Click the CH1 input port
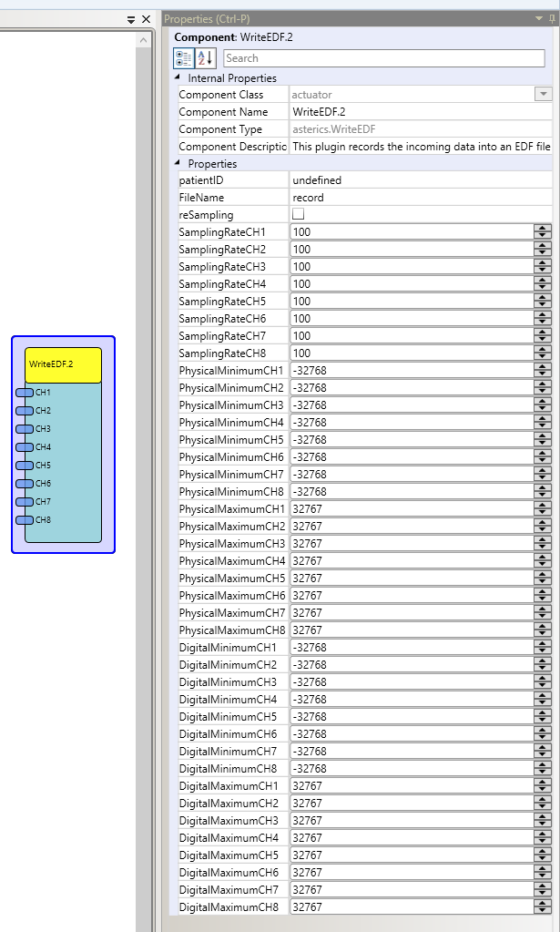The height and width of the screenshot is (932, 560). pyautogui.click(x=25, y=393)
